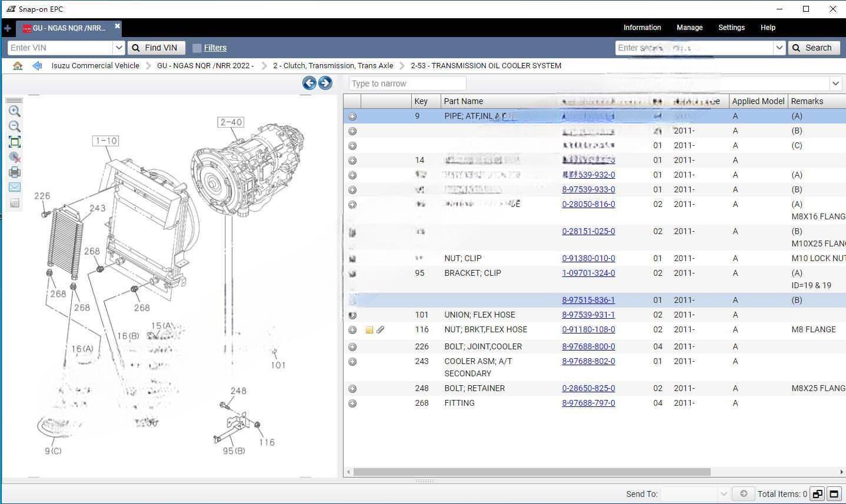This screenshot has width=846, height=504.
Task: Open the Settings menu
Action: [x=731, y=28]
